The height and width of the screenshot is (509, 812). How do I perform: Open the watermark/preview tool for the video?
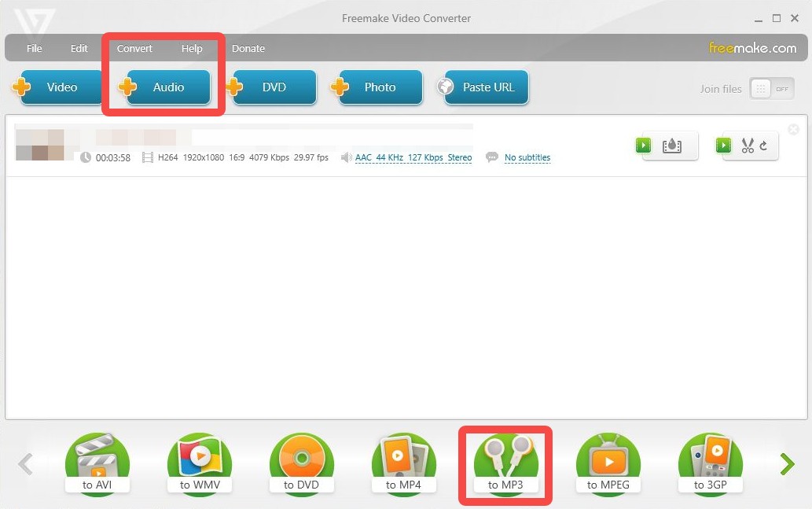667,146
